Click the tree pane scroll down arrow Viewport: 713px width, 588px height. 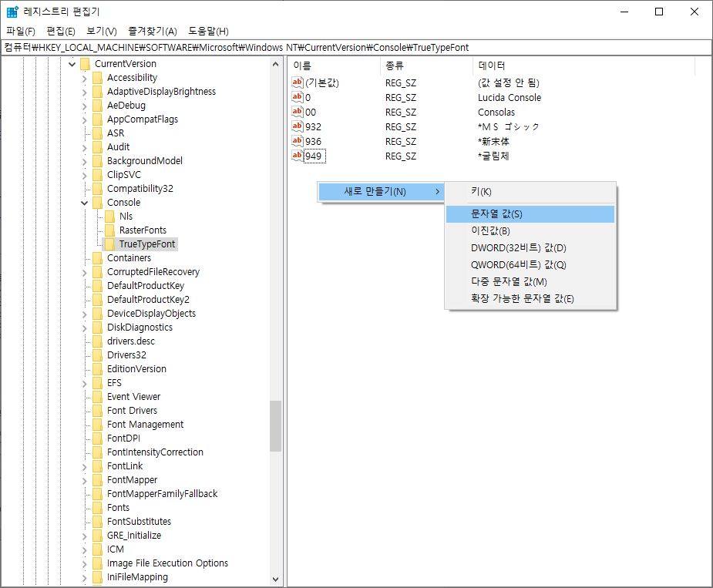tap(275, 579)
